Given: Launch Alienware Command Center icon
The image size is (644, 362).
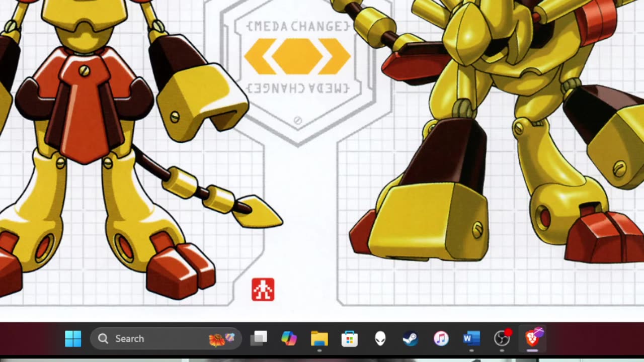Looking at the screenshot, I should pos(380,339).
